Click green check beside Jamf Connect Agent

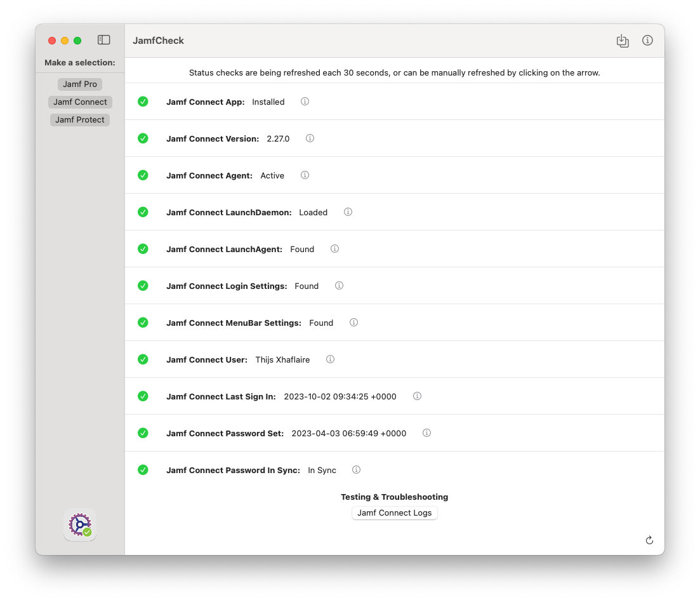tap(143, 175)
